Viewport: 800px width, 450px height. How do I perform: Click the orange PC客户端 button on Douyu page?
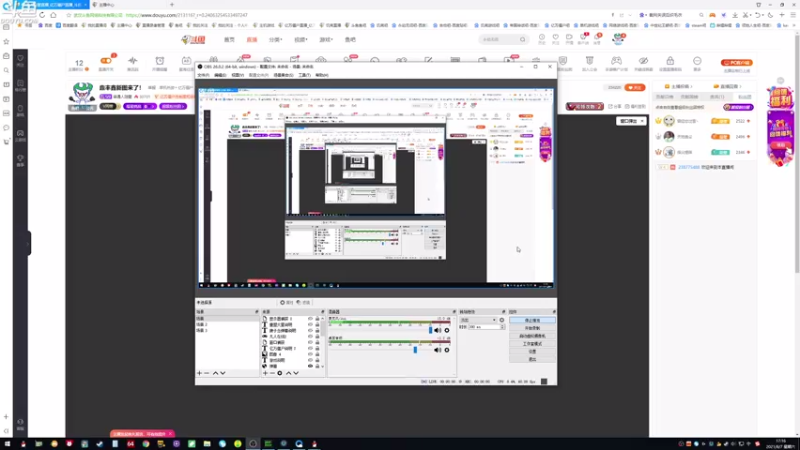[736, 63]
